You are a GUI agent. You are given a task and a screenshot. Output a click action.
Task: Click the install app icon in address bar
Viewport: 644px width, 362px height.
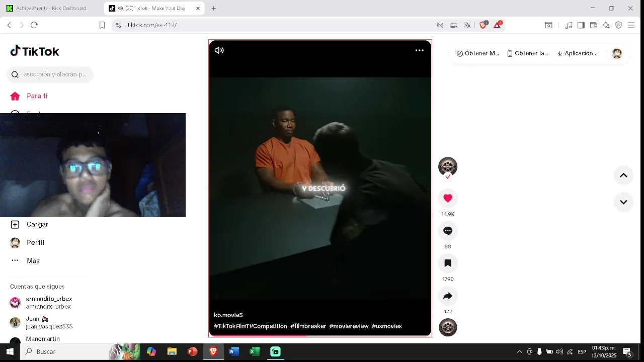click(454, 25)
